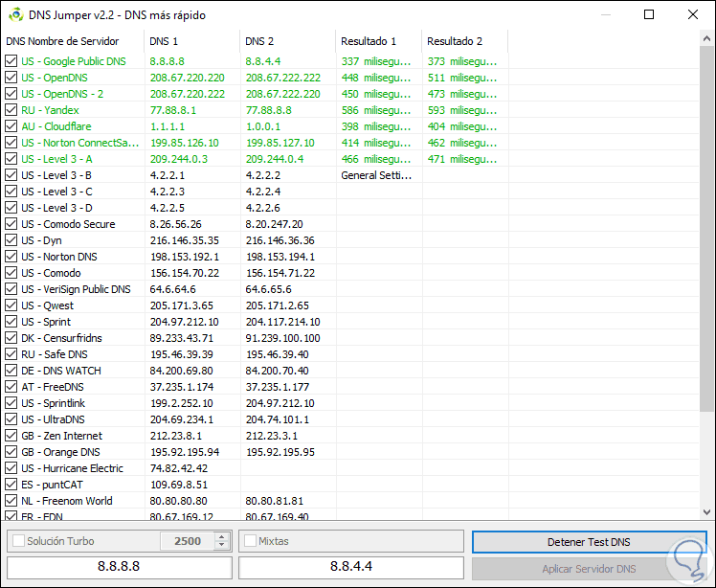Viewport: 716px width, 588px height.
Task: Uncheck the DK - Censurfridns checkbox
Action: (11, 338)
